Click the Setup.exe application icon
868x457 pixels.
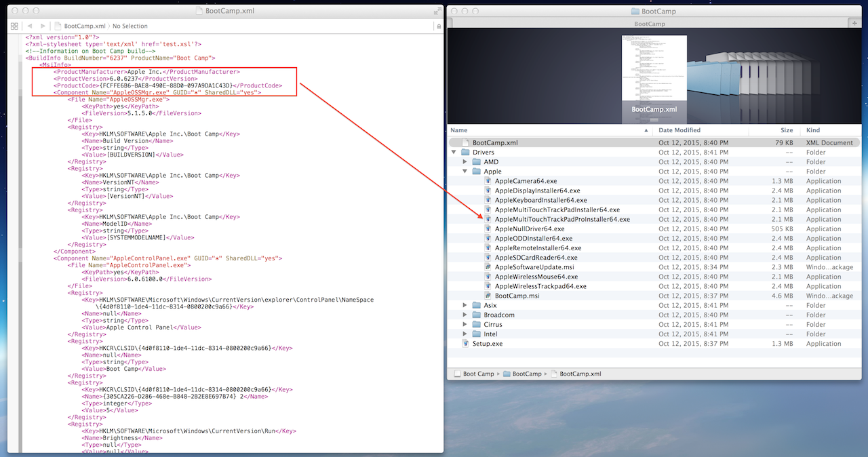pyautogui.click(x=465, y=344)
